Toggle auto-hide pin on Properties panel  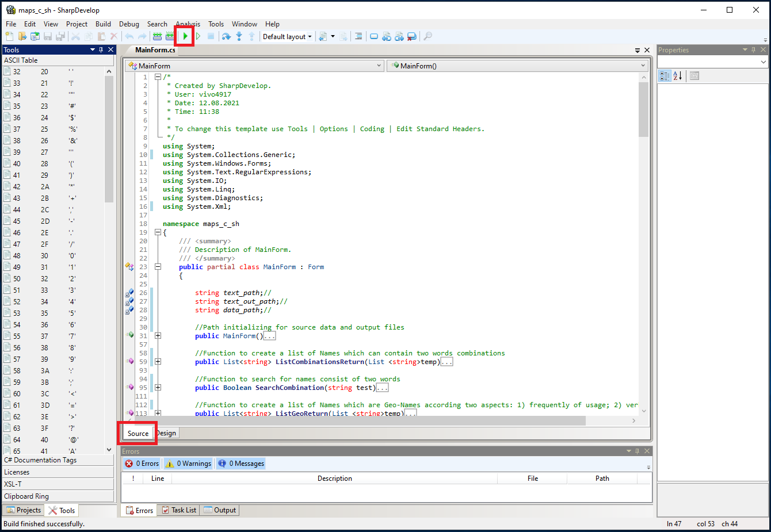[x=754, y=49]
